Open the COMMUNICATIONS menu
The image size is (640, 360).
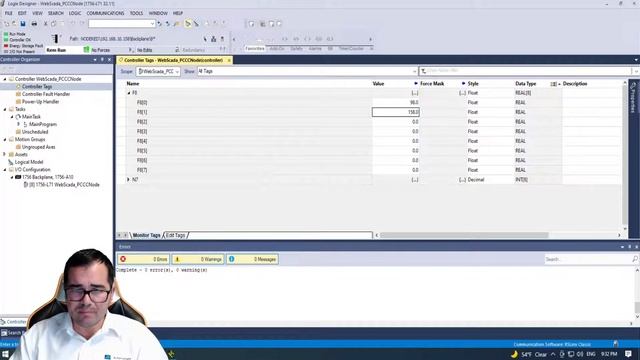pos(105,13)
